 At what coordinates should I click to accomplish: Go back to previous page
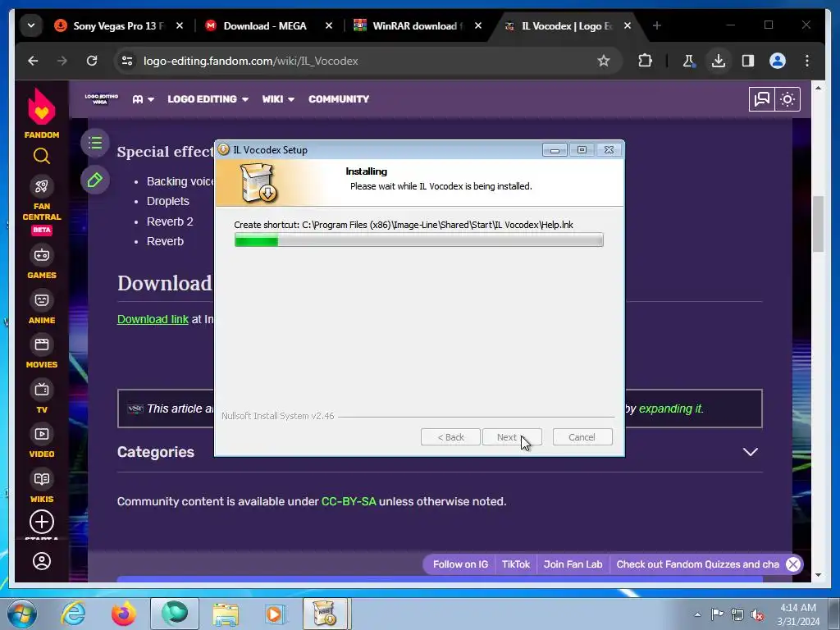[x=33, y=61]
